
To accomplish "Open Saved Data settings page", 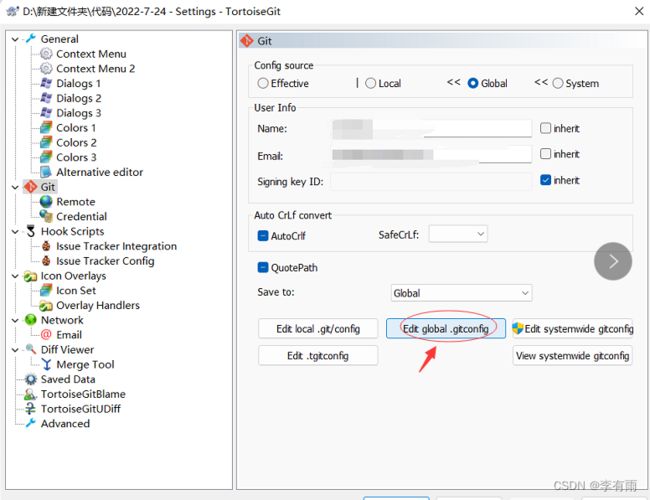I will (x=68, y=379).
